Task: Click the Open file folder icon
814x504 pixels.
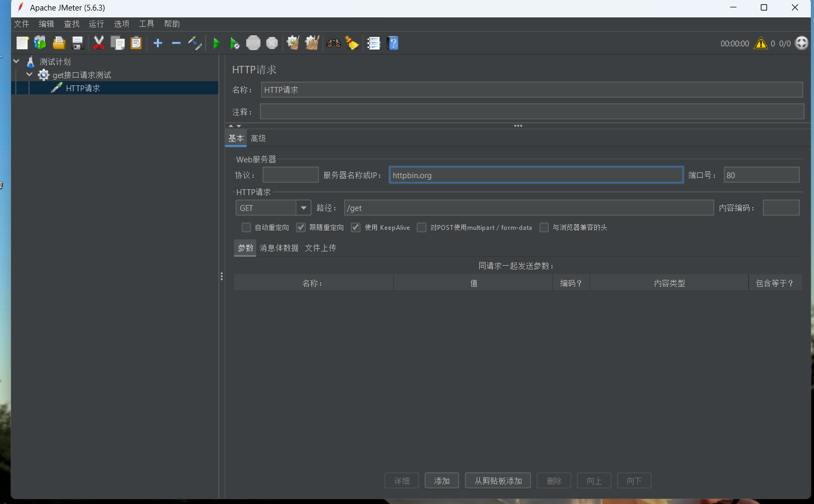Action: 59,43
